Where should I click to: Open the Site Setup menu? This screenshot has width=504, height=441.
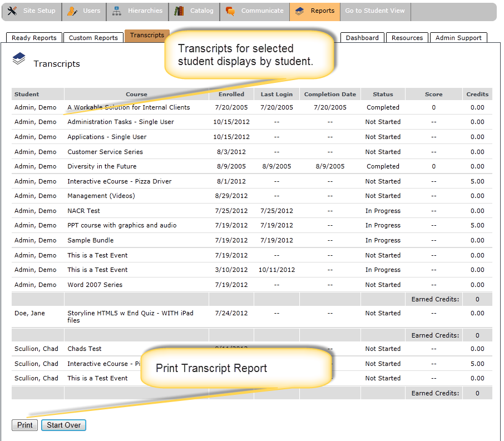tap(32, 12)
